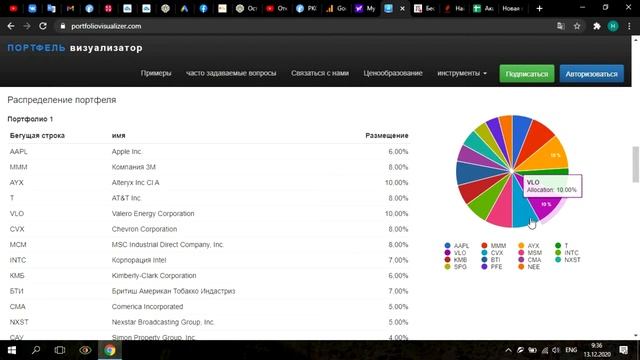The height and width of the screenshot is (360, 640).
Task: Toggle PFE in chart legend
Action: [x=492, y=267]
